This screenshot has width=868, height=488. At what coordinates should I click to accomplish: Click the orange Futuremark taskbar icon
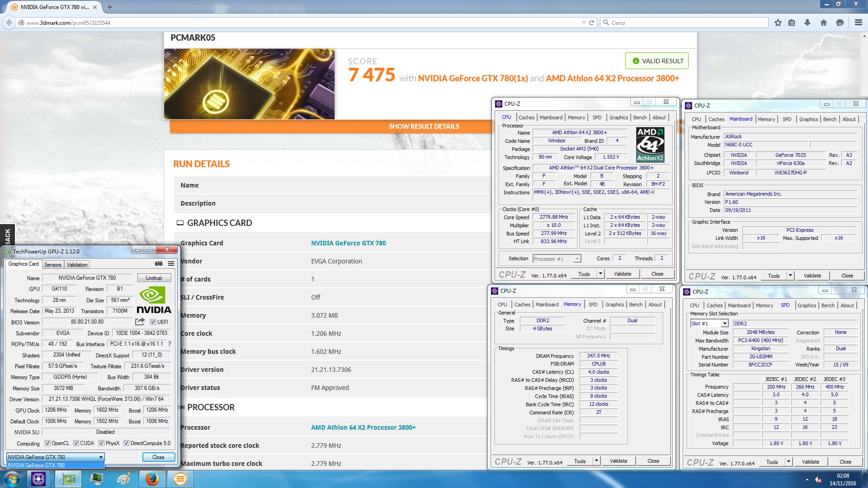180,479
